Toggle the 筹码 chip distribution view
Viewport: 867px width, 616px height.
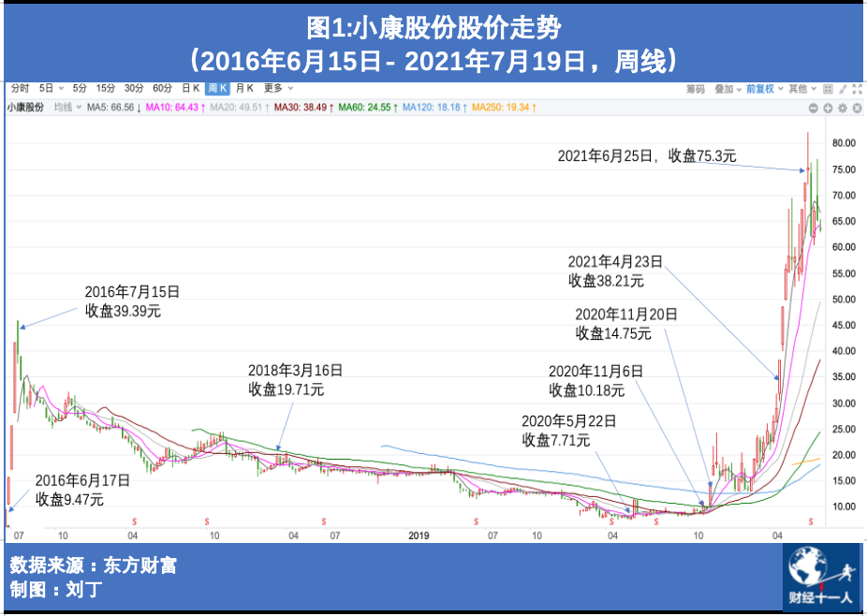pyautogui.click(x=696, y=89)
